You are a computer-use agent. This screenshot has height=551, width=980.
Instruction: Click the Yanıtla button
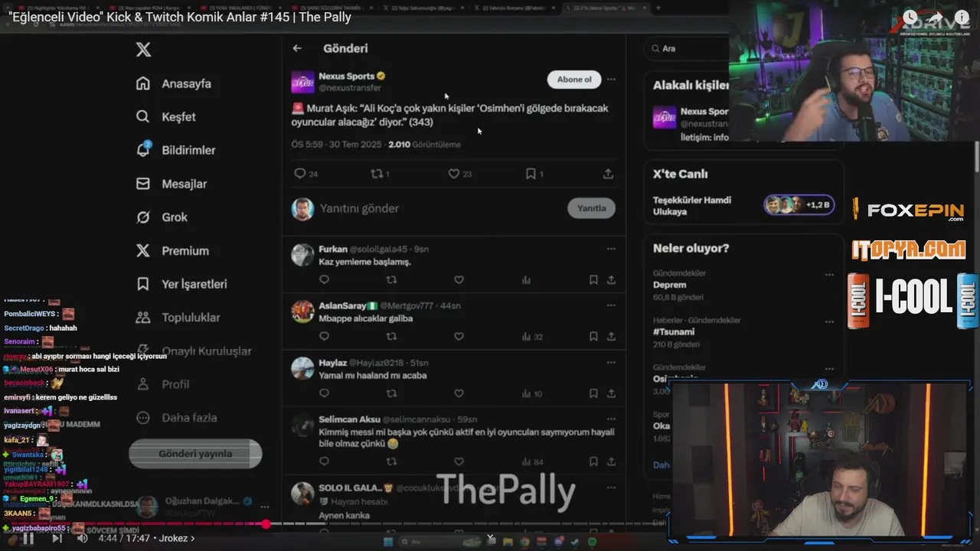click(x=591, y=208)
